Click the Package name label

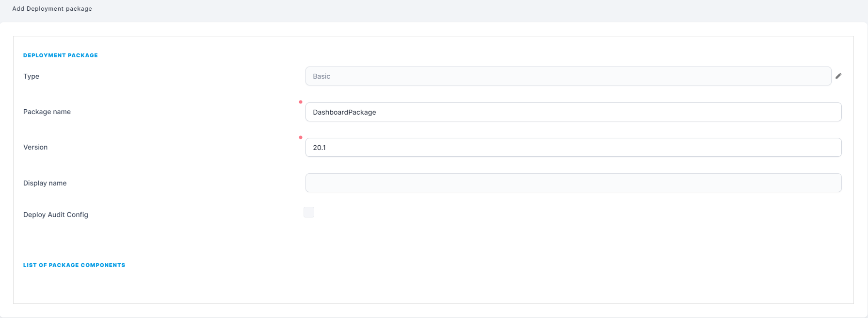47,112
